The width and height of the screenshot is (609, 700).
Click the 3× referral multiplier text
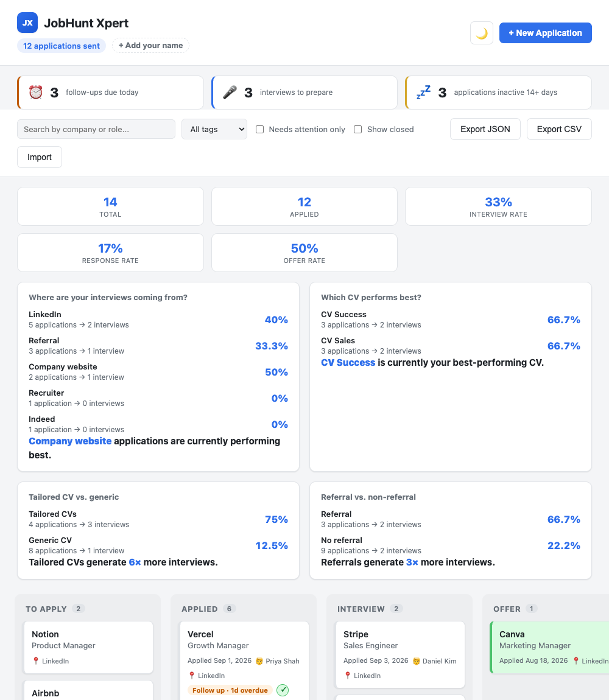pyautogui.click(x=412, y=562)
